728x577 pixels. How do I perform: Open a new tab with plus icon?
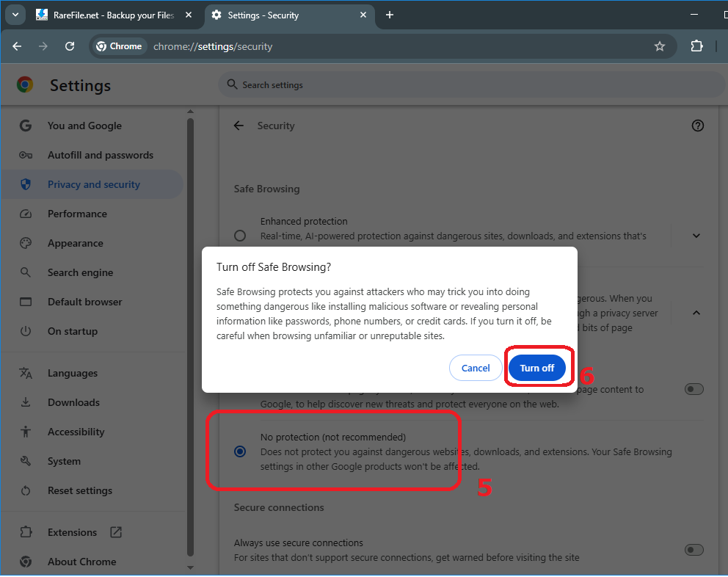[389, 15]
